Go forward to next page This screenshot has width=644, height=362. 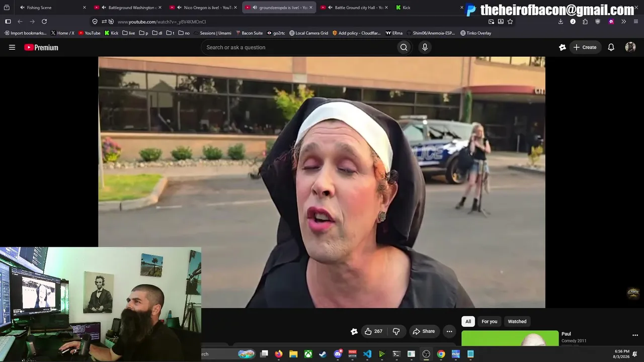tap(32, 22)
